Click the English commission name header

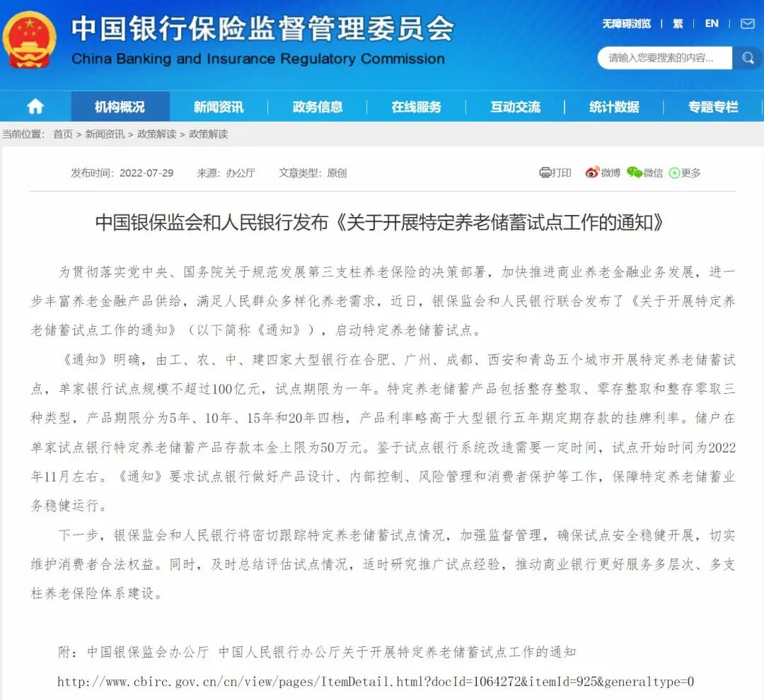(x=257, y=59)
